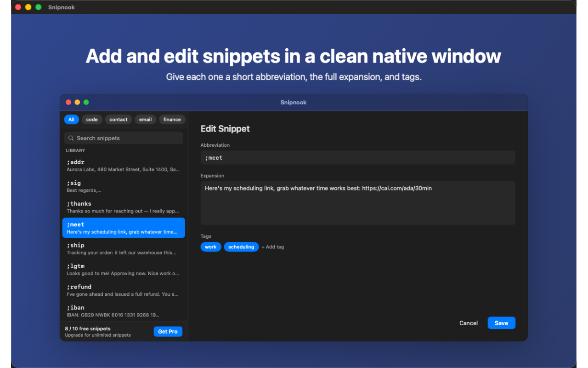Viewport: 588px width, 368px height.
Task: Filter snippets by contact tag
Action: pyautogui.click(x=119, y=120)
